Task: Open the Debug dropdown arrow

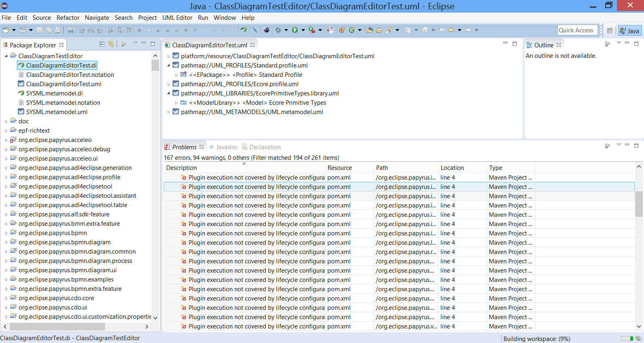Action: (x=286, y=30)
